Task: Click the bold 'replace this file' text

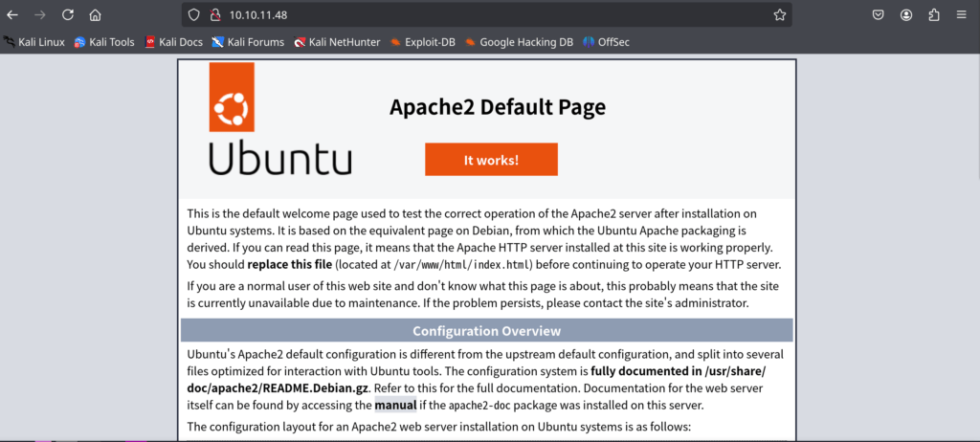Action: click(289, 264)
